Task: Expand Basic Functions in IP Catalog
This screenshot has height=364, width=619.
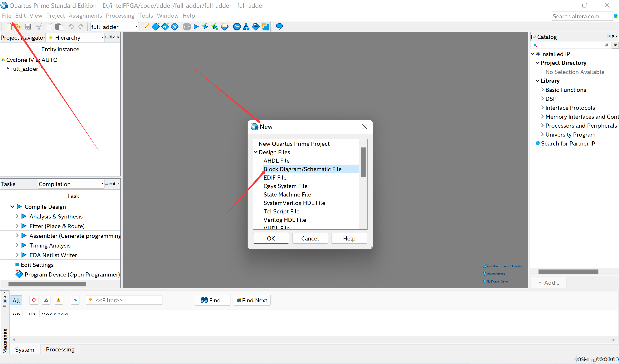Action: point(542,90)
